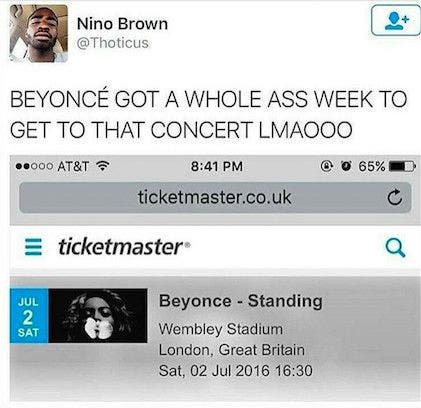This screenshot has width=421, height=408.
Task: Open the Beyonce event thumbnail image
Action: [x=98, y=316]
